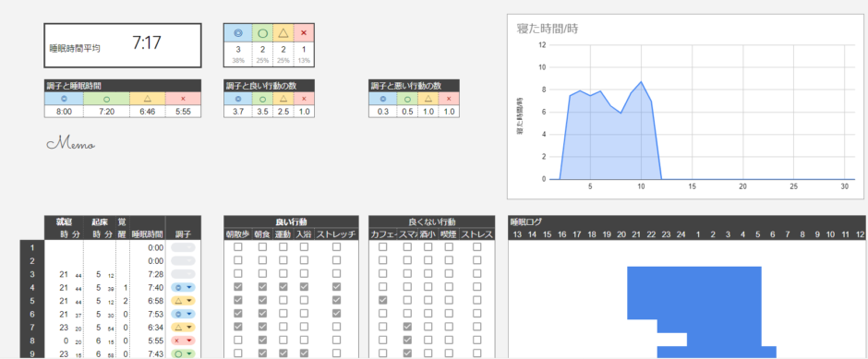Open the empty 調子 dropdown in row 1
The image size is (868, 359).
tap(183, 247)
